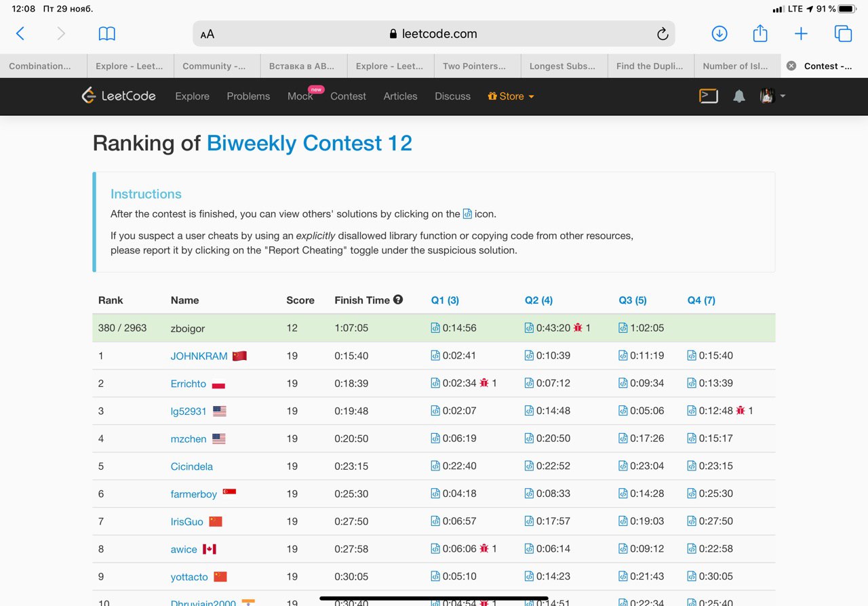This screenshot has width=868, height=606.
Task: Open Contest in navigation bar
Action: [348, 96]
